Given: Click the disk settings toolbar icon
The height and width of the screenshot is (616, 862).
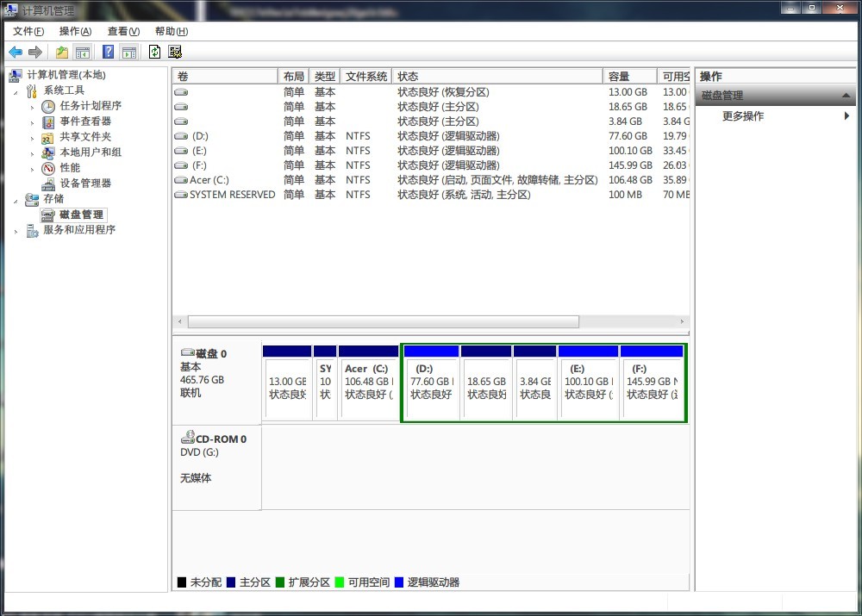Looking at the screenshot, I should pyautogui.click(x=175, y=53).
